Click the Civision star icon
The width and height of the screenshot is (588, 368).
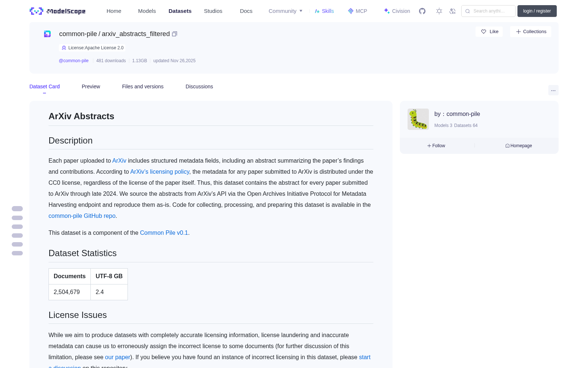(x=387, y=11)
